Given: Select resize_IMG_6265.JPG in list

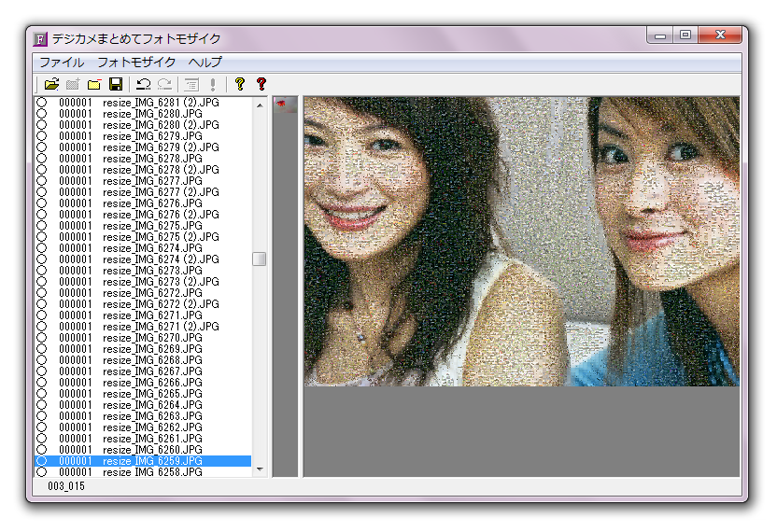Looking at the screenshot, I should (143, 394).
